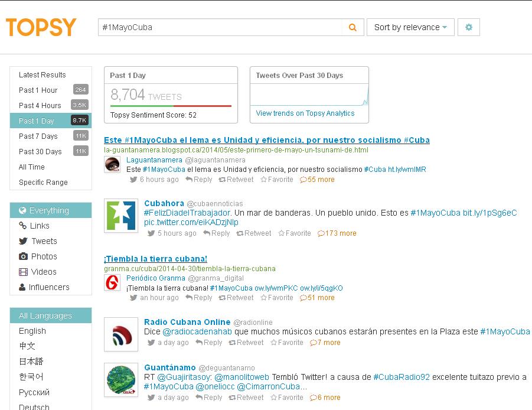Open the settings gear icon

469,27
